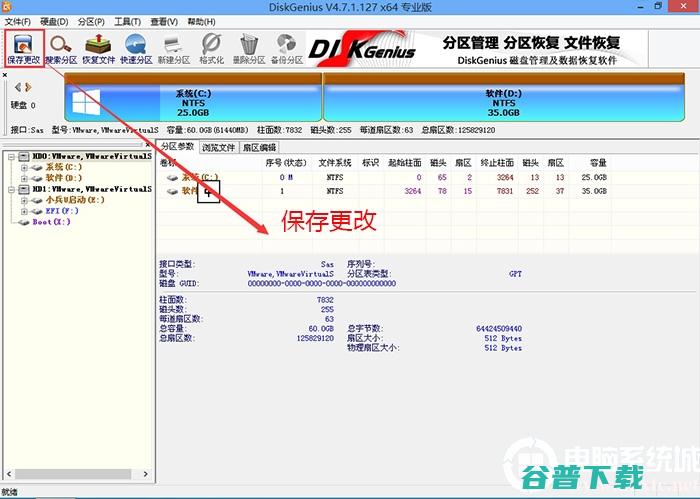
Task: Open the 查看(V) menu
Action: (164, 21)
